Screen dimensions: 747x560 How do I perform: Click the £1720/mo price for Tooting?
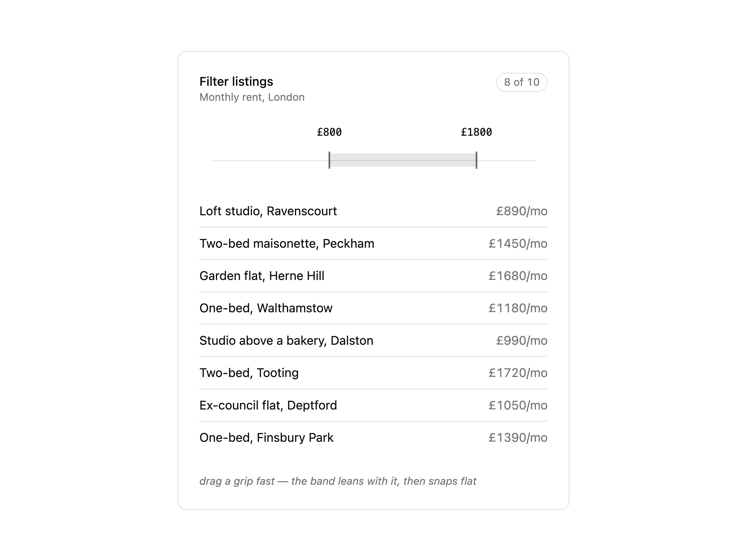518,373
